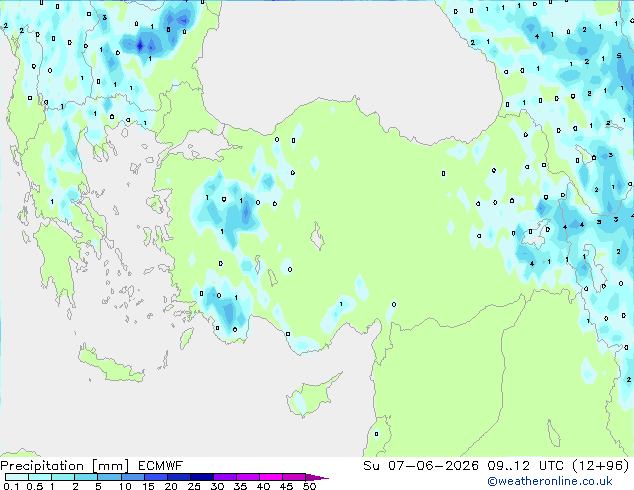Click the 'Su 07-06-2026' date text
This screenshot has width=634, height=490.
tap(421, 466)
